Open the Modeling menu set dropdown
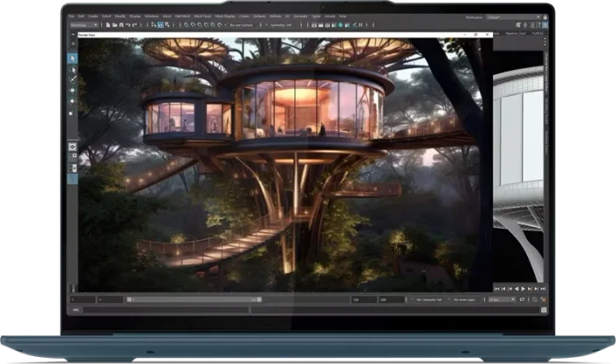This screenshot has width=616, height=364. (84, 25)
